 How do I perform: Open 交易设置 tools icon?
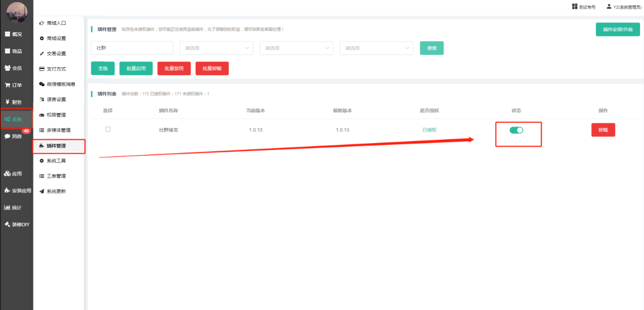click(42, 53)
